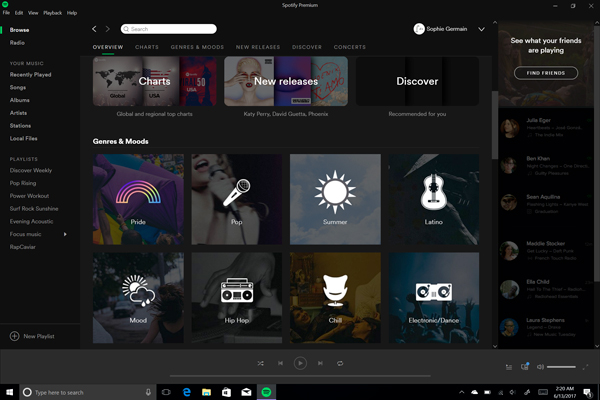Open the Help menu
This screenshot has width=600, height=400.
72,13
